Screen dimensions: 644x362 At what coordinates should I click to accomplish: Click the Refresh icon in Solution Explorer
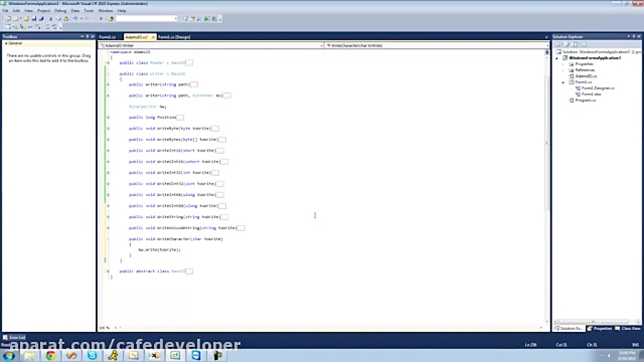(x=575, y=44)
